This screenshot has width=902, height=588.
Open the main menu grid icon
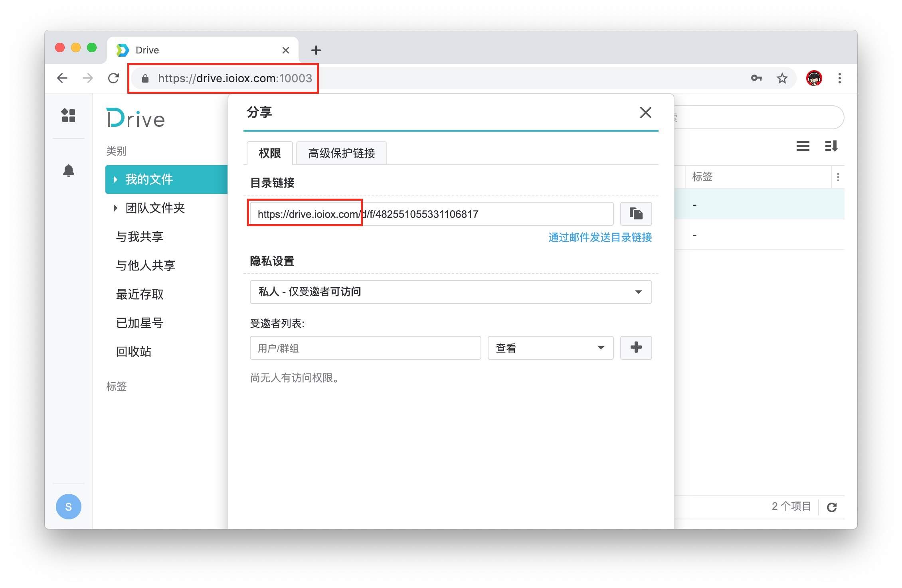(x=68, y=116)
